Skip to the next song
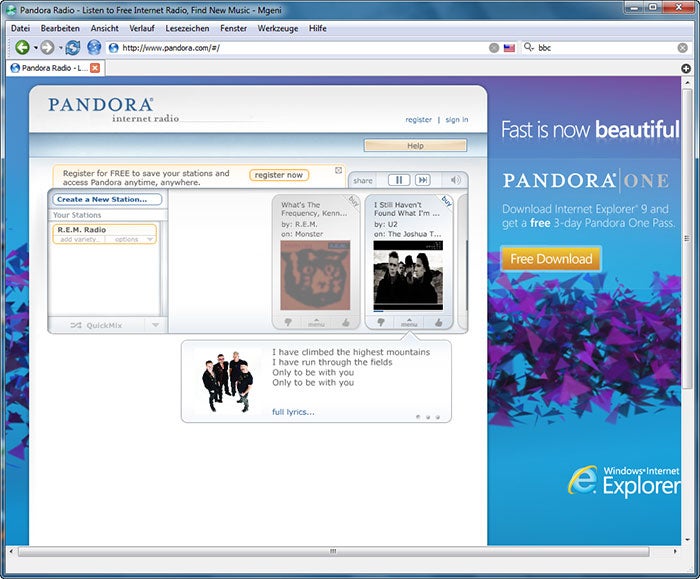Screen dimensions: 700x579 [x=422, y=180]
